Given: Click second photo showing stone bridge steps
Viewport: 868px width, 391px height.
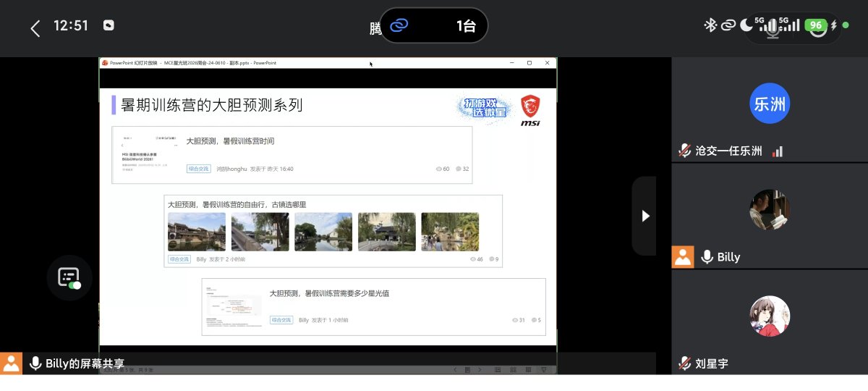Looking at the screenshot, I should pyautogui.click(x=260, y=232).
